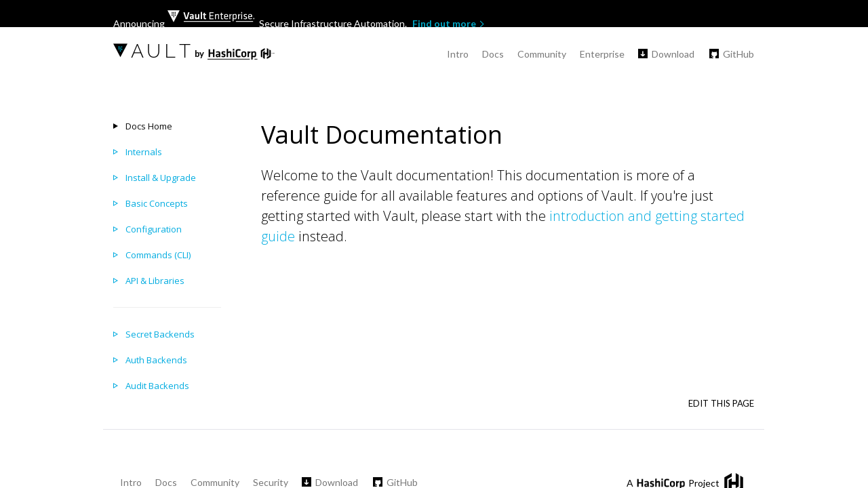Expand the Configuration triangle
868x488 pixels.
click(x=115, y=229)
